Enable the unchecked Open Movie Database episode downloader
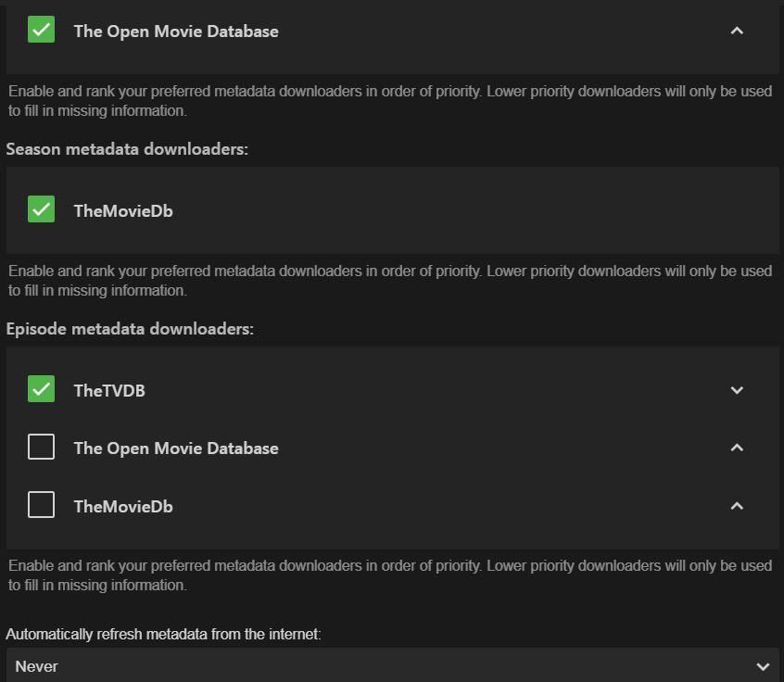784x682 pixels. [41, 447]
